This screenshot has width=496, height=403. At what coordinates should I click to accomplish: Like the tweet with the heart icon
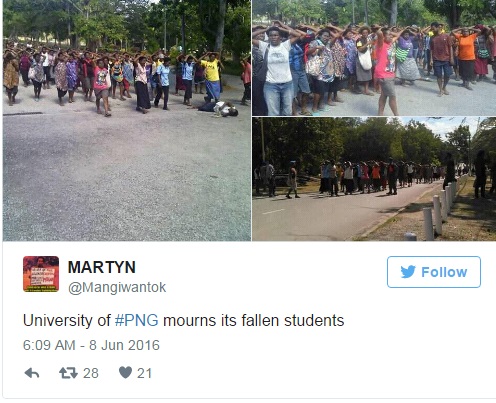[125, 373]
